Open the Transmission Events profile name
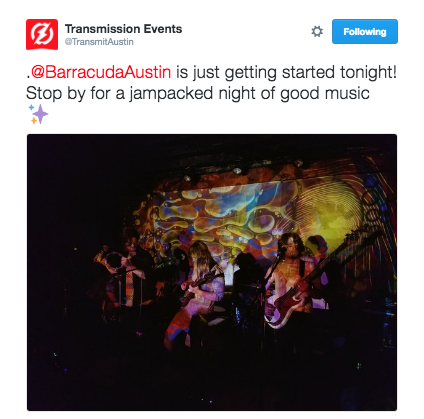This screenshot has height=419, width=424. (x=123, y=29)
